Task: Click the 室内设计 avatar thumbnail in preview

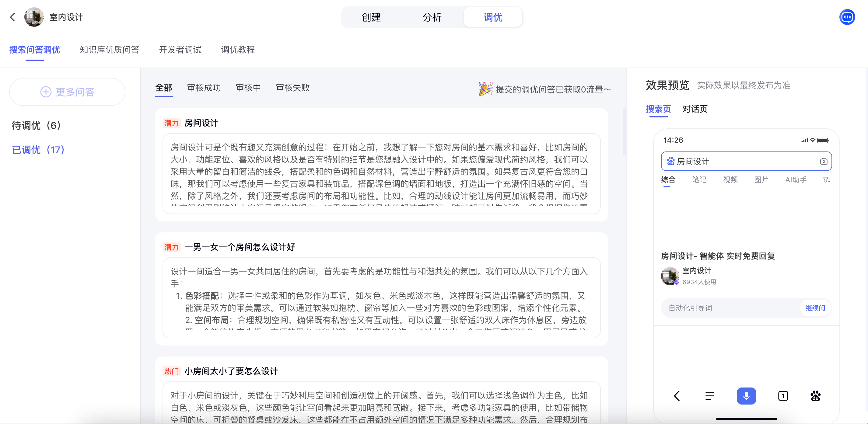Action: point(670,276)
